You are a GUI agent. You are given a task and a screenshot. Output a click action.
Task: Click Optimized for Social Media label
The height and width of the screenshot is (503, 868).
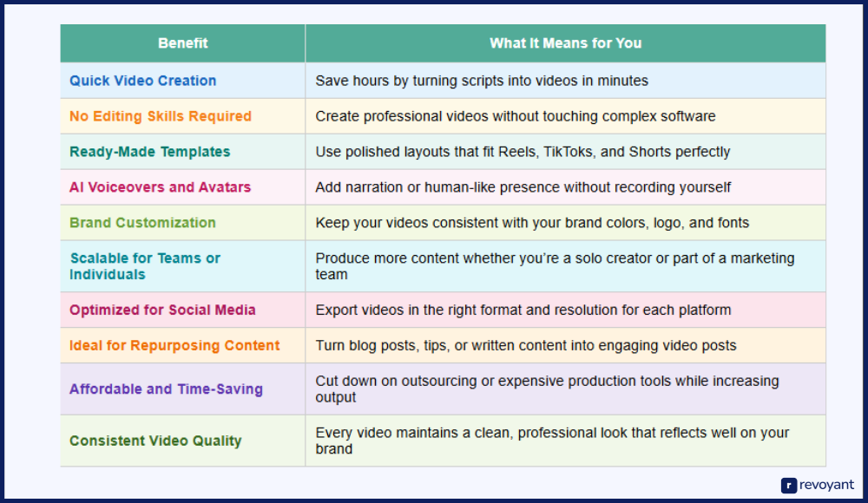pyautogui.click(x=162, y=310)
